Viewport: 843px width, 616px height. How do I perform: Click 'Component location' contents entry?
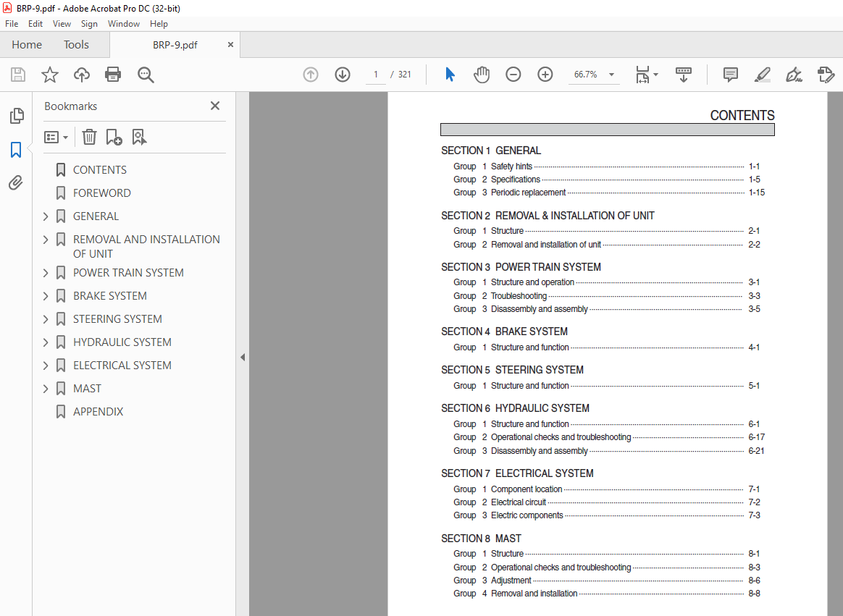[x=527, y=489]
